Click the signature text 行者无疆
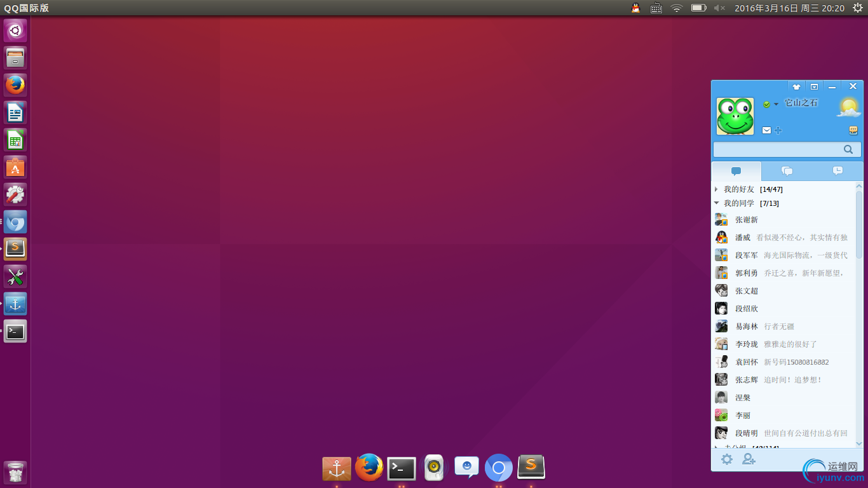 pos(779,327)
